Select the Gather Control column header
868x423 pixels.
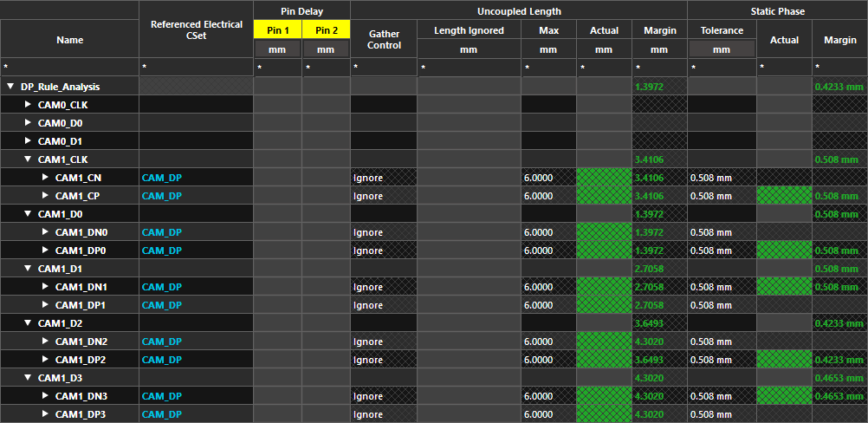point(384,39)
